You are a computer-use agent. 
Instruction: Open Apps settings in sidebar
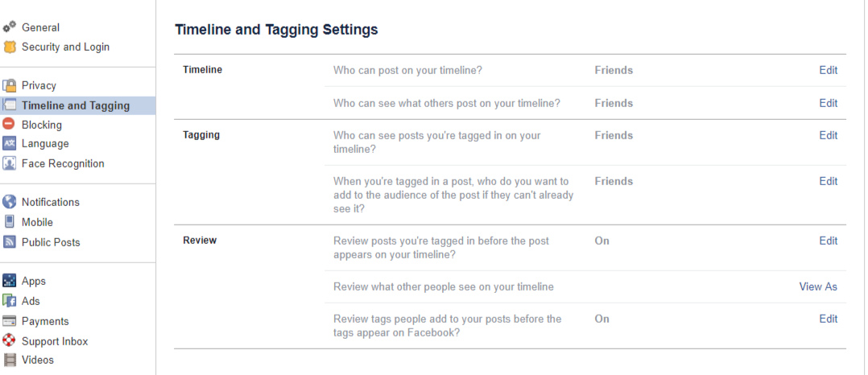click(33, 281)
